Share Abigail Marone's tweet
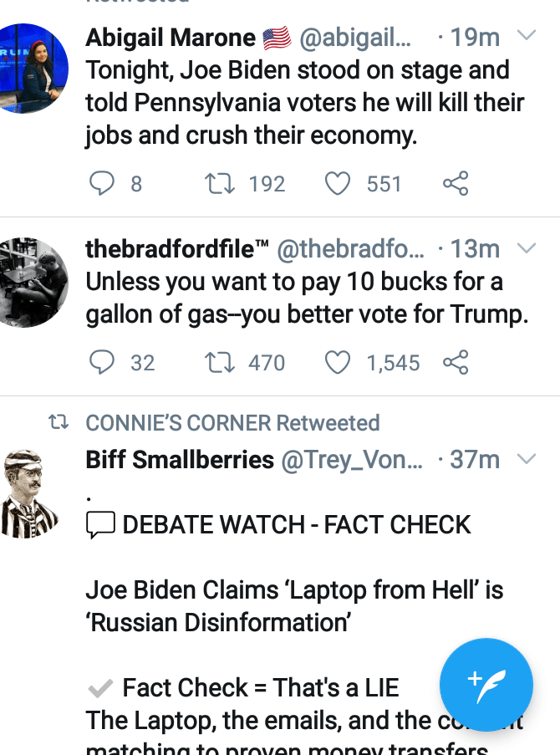Image resolution: width=560 pixels, height=755 pixels. point(455,183)
